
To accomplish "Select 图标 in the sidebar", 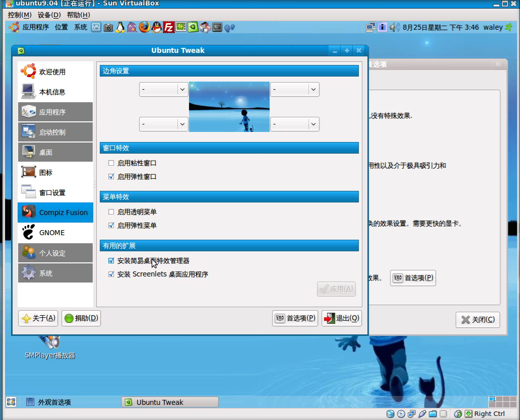I will pyautogui.click(x=55, y=172).
